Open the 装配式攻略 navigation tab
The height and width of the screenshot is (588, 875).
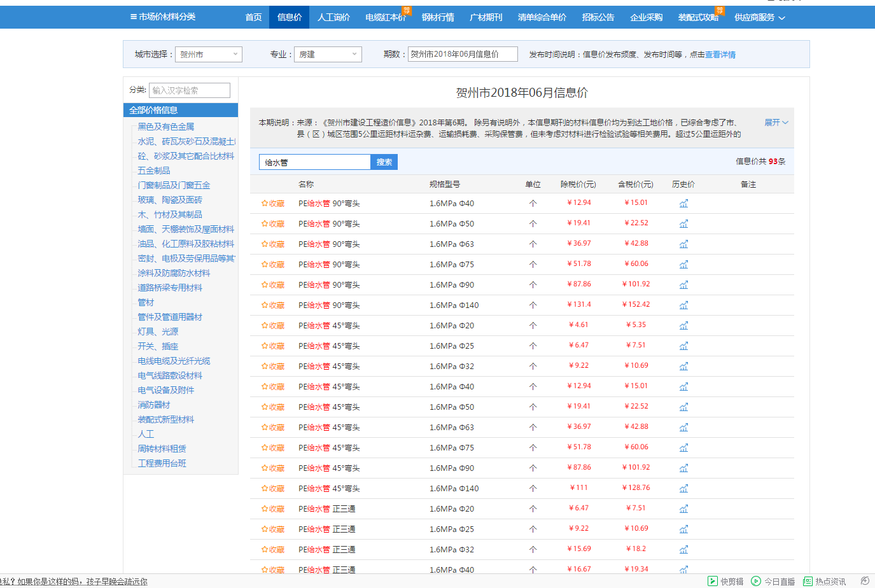698,18
